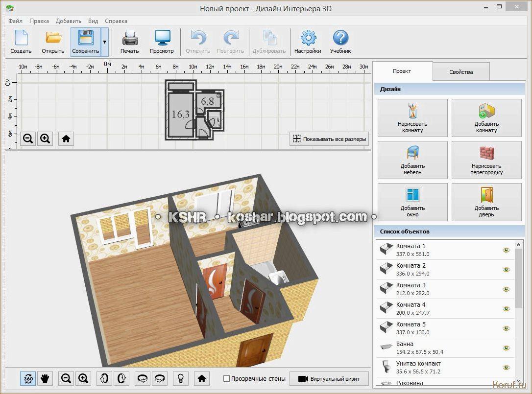Viewport: 532px width, 394px height.
Task: Tilt the 3D camera forward (first tilt icon)
Action: (104, 378)
